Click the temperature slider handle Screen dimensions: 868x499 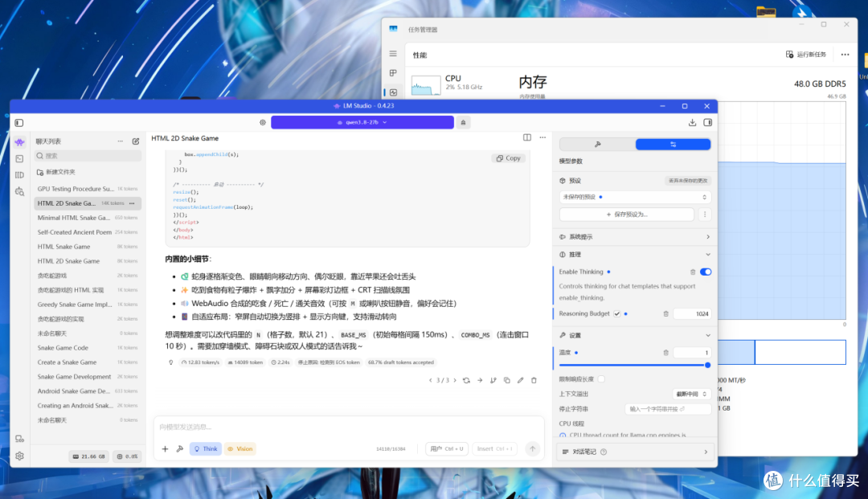[x=707, y=365]
